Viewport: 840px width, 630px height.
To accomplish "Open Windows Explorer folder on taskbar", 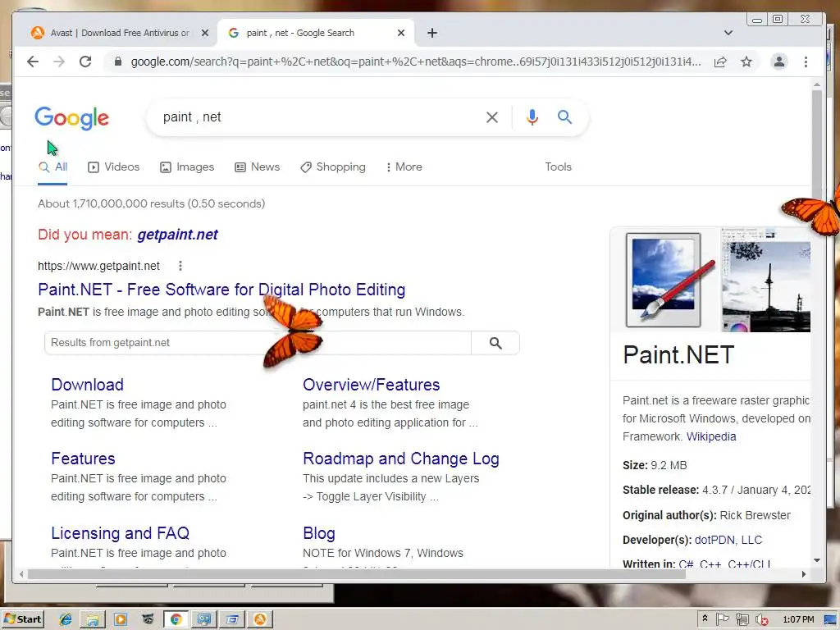I will (x=93, y=619).
